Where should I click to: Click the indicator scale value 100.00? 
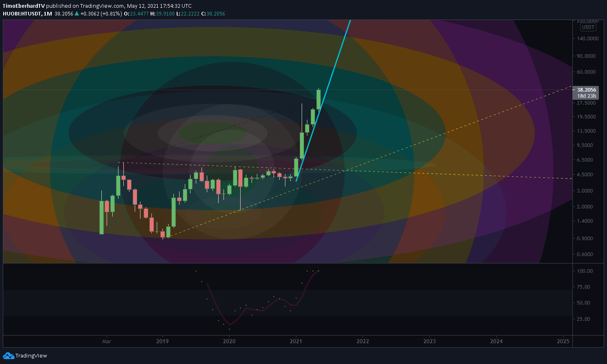585,271
